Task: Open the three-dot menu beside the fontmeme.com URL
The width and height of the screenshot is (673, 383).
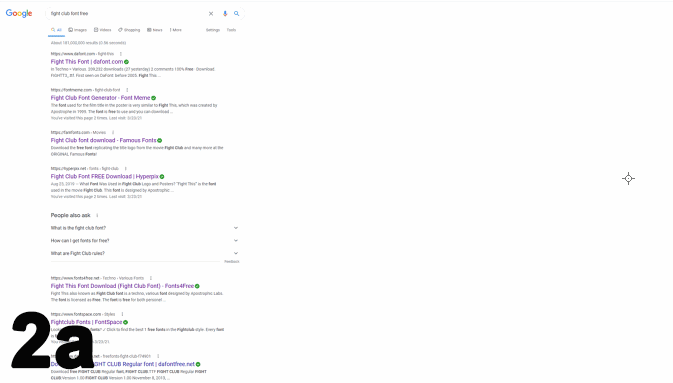Action: [x=127, y=90]
